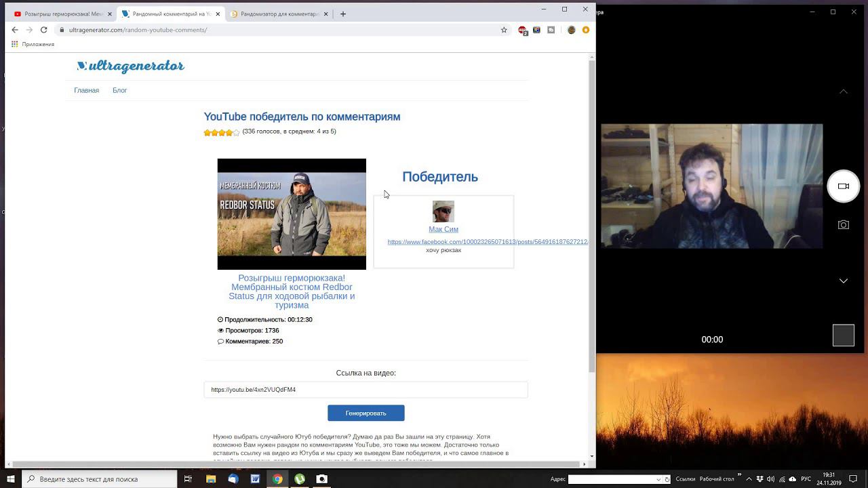Go back to the previous page in Chrome

(x=15, y=30)
